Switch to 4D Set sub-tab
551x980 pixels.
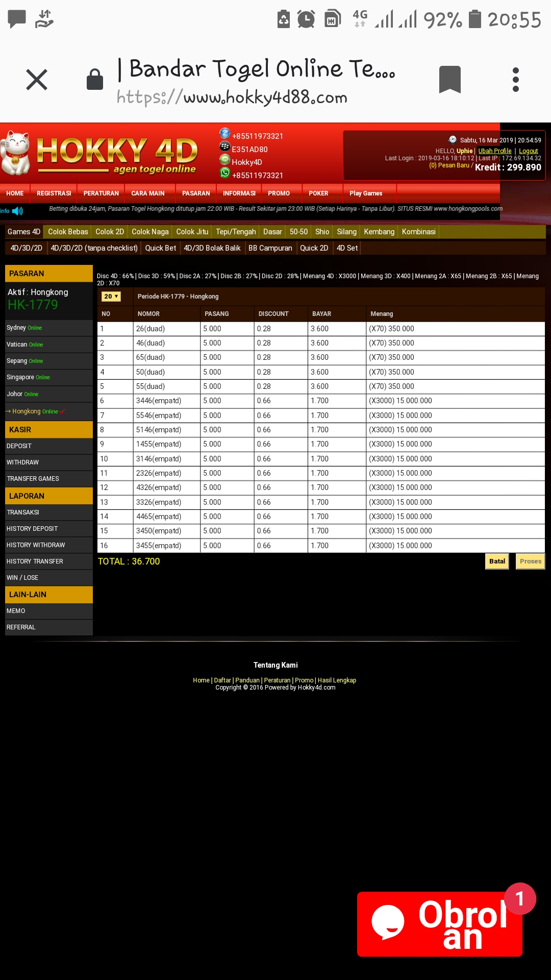347,248
